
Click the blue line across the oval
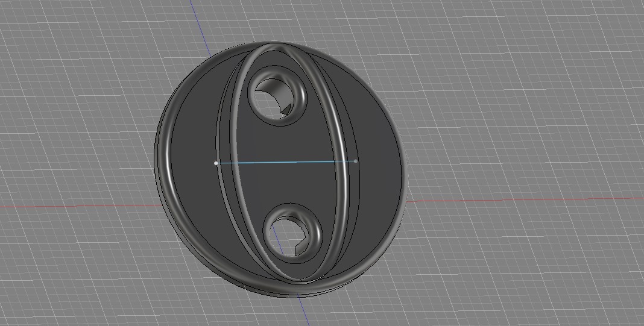click(x=286, y=162)
